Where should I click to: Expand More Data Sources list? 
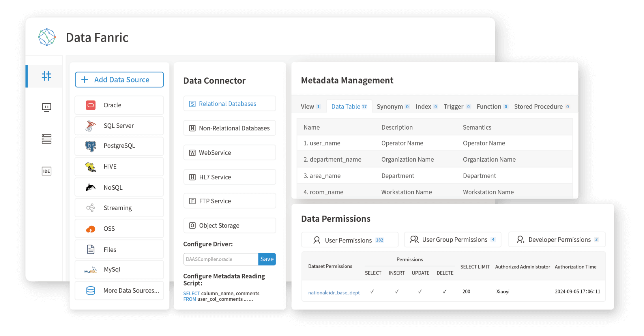119,290
